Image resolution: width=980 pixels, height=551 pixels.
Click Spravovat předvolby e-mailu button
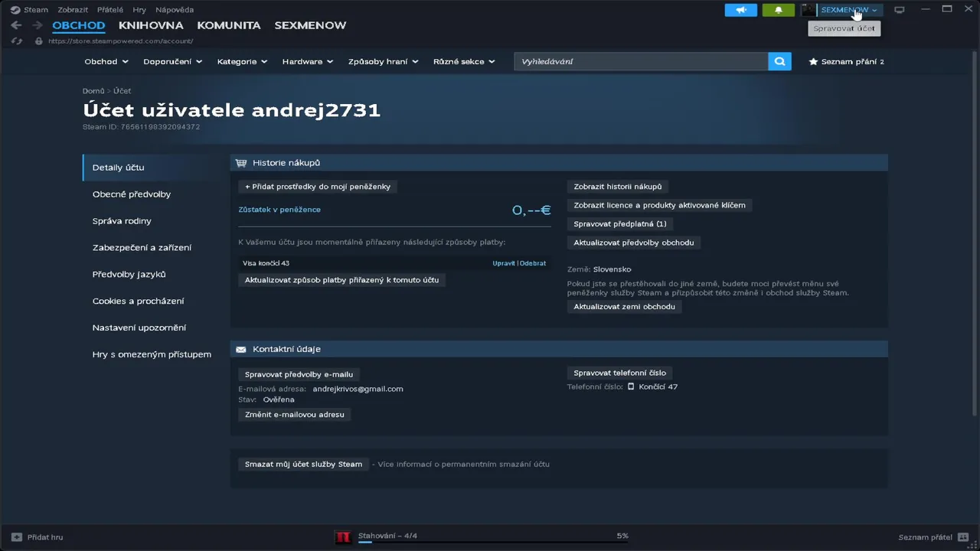pyautogui.click(x=299, y=375)
